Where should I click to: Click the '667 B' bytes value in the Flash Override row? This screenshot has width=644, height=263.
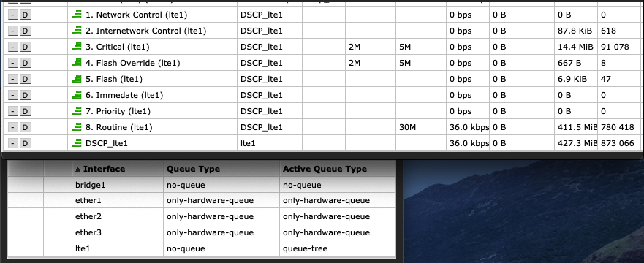[569, 63]
